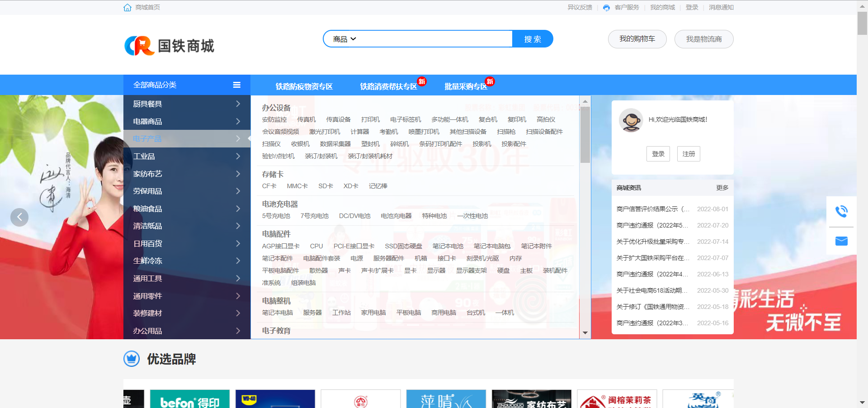
Task: Select 电子产品 in category menu
Action: point(187,139)
